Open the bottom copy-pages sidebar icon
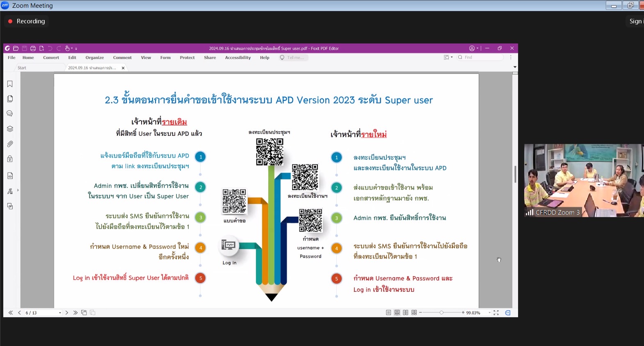Image resolution: width=644 pixels, height=346 pixels. coord(10,206)
